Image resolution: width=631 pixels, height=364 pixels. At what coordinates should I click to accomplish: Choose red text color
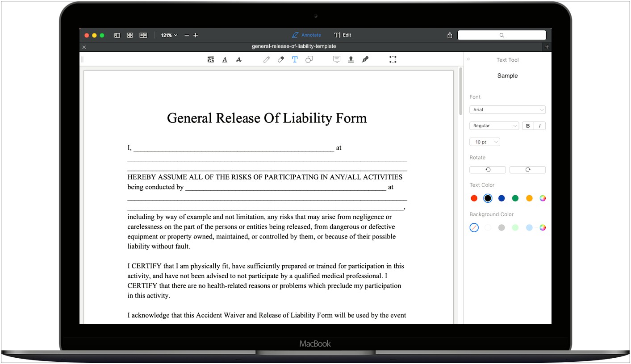tap(474, 198)
